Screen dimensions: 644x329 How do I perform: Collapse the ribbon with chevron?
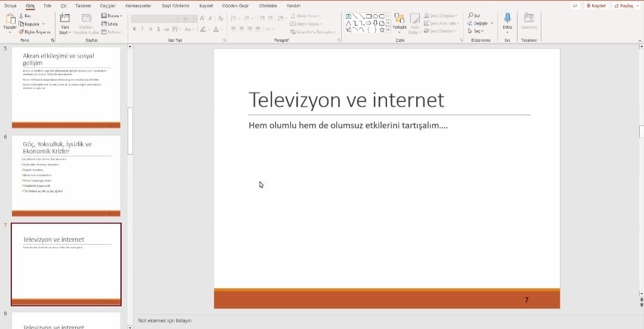[640, 40]
